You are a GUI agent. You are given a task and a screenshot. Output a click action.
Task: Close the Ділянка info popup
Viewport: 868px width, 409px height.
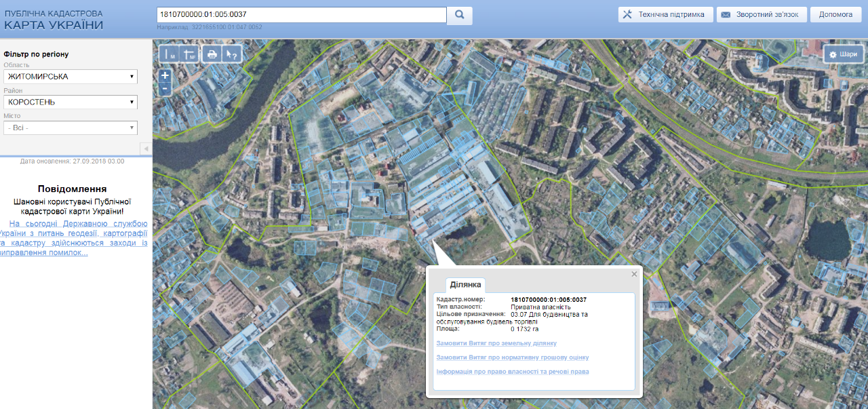click(x=634, y=274)
